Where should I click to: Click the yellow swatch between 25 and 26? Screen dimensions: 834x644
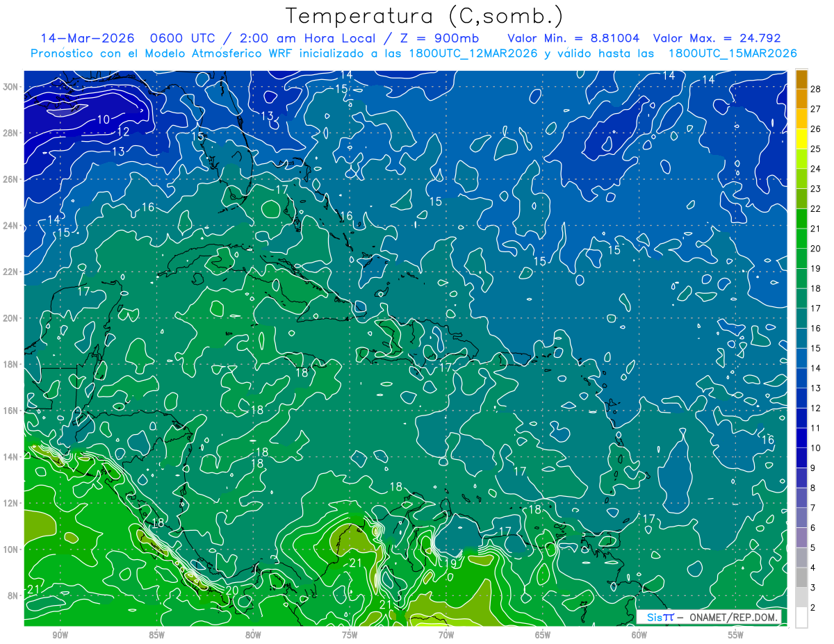pos(801,139)
